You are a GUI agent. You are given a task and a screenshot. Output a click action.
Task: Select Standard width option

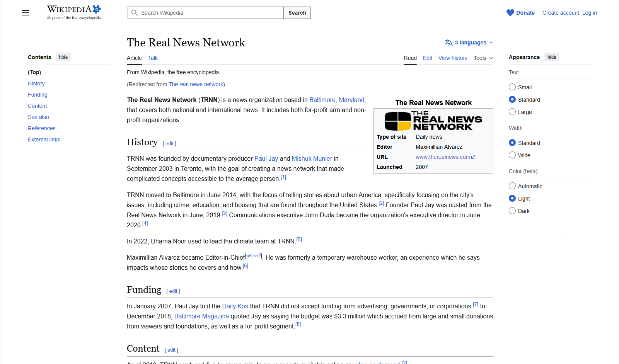tap(512, 143)
